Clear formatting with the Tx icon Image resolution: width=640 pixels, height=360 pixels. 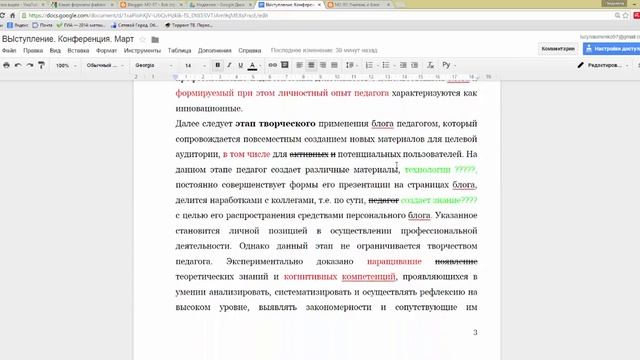pos(430,65)
